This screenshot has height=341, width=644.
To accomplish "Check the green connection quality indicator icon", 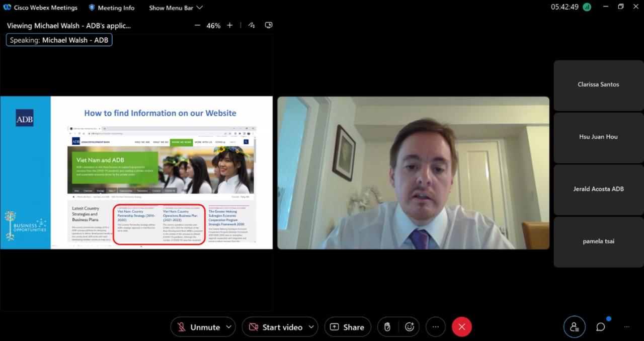I will coord(587,7).
